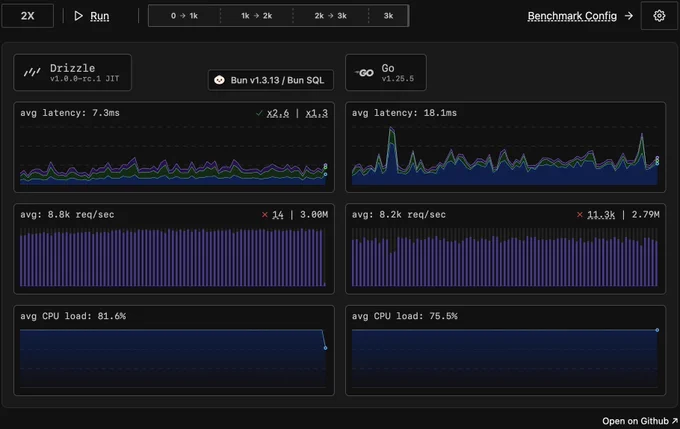680x429 pixels.
Task: Click the play triangle icon
Action: click(x=78, y=16)
